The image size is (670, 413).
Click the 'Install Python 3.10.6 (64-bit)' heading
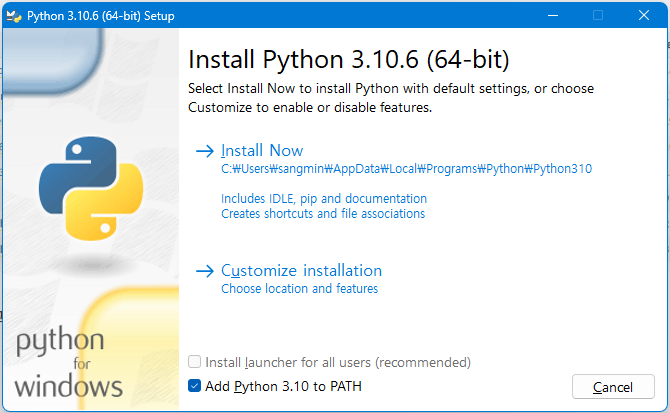pyautogui.click(x=349, y=59)
